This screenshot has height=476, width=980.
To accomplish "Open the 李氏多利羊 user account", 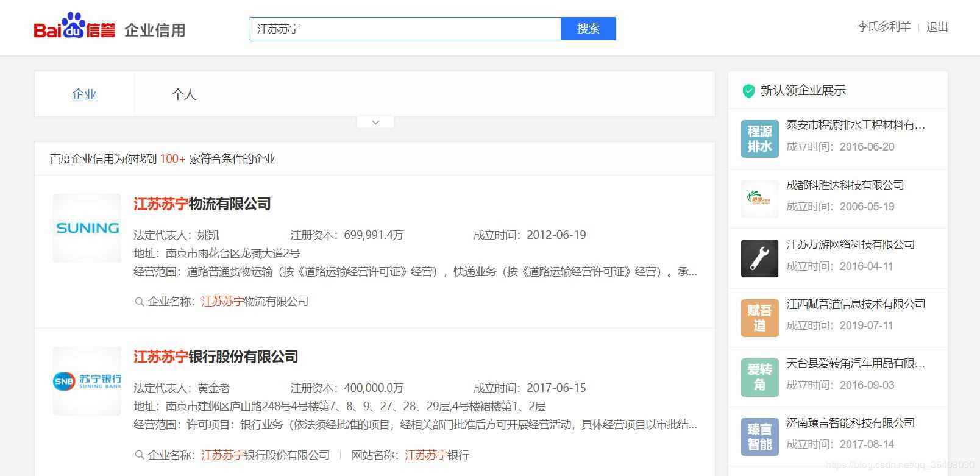I will 883,27.
